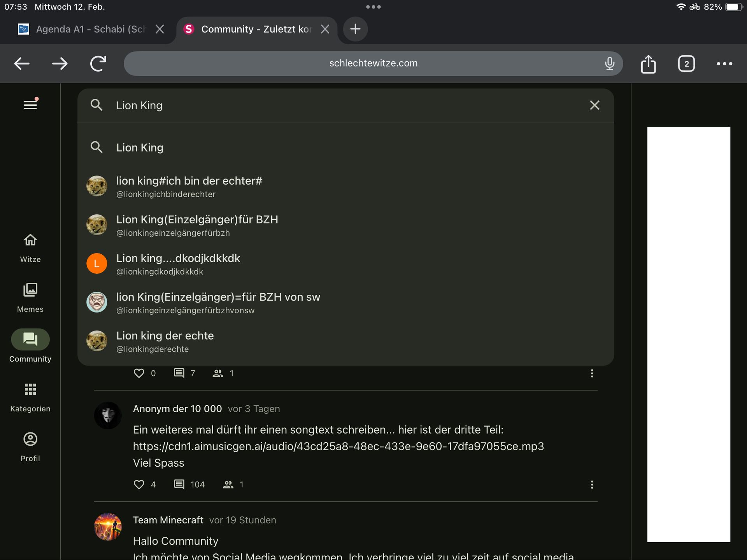Open three-dot menu on Anonym post
This screenshot has width=747, height=560.
click(x=592, y=485)
